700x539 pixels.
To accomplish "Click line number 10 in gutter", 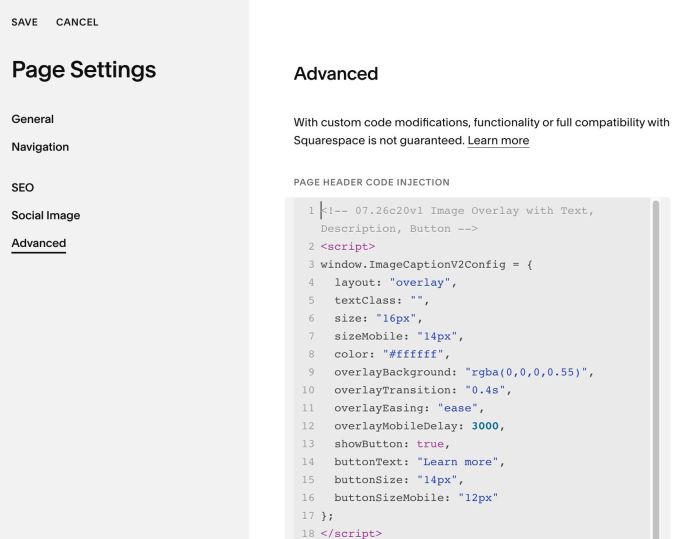I will 308,390.
